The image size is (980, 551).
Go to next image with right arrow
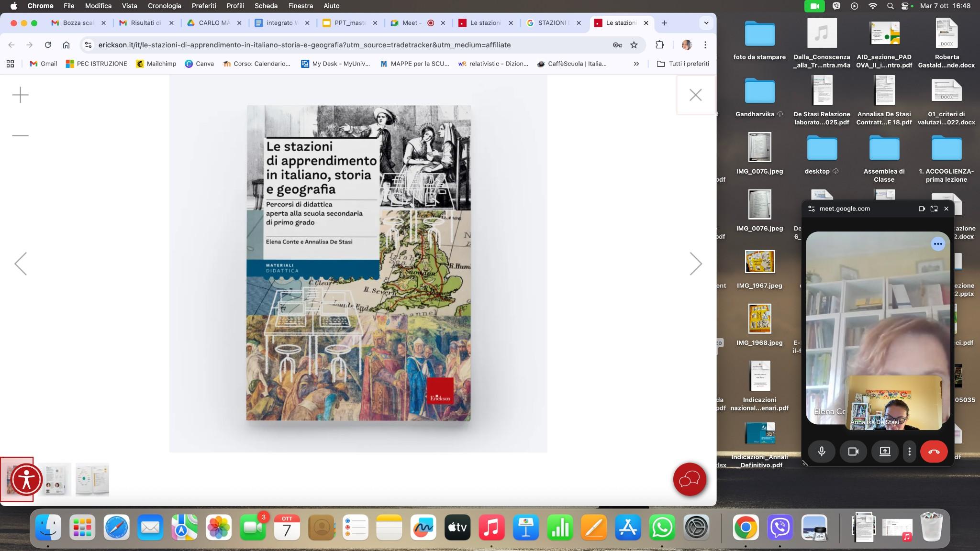(696, 264)
